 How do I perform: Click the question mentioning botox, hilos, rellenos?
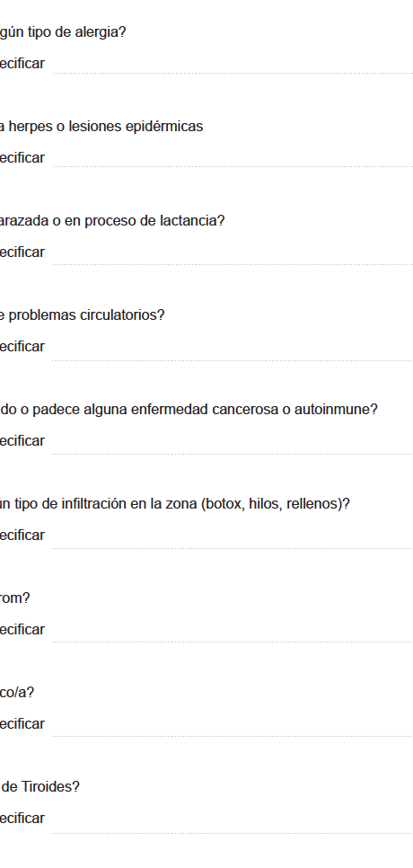click(x=175, y=504)
